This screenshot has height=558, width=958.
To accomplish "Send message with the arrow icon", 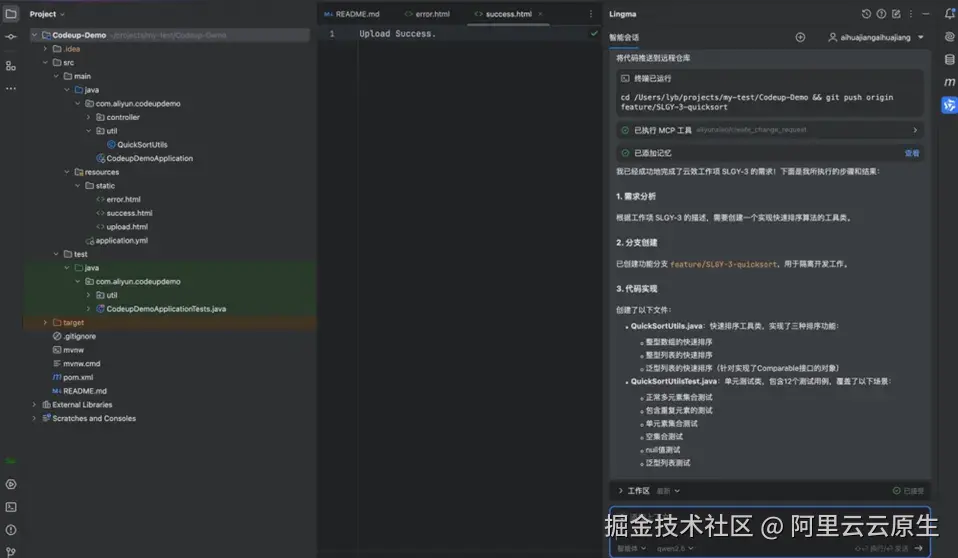I will 918,548.
